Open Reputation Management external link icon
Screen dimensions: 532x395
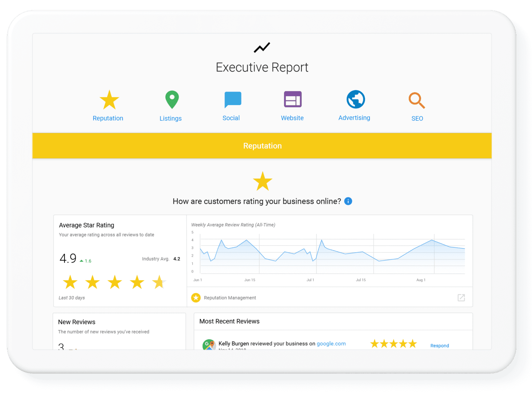[x=461, y=298]
